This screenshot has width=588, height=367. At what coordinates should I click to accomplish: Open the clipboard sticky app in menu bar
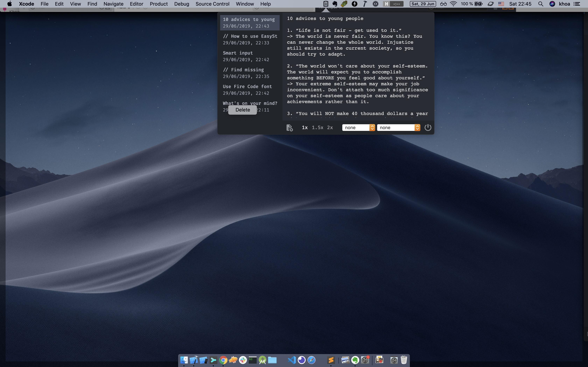click(326, 4)
